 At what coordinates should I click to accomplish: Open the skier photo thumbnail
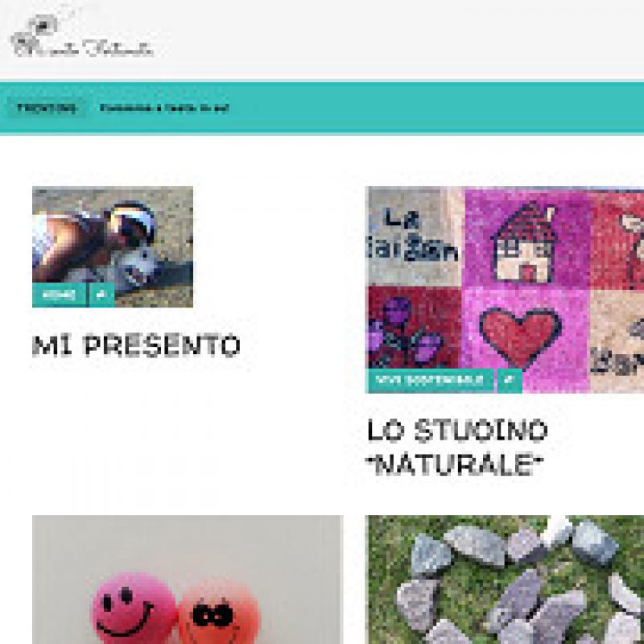113,246
